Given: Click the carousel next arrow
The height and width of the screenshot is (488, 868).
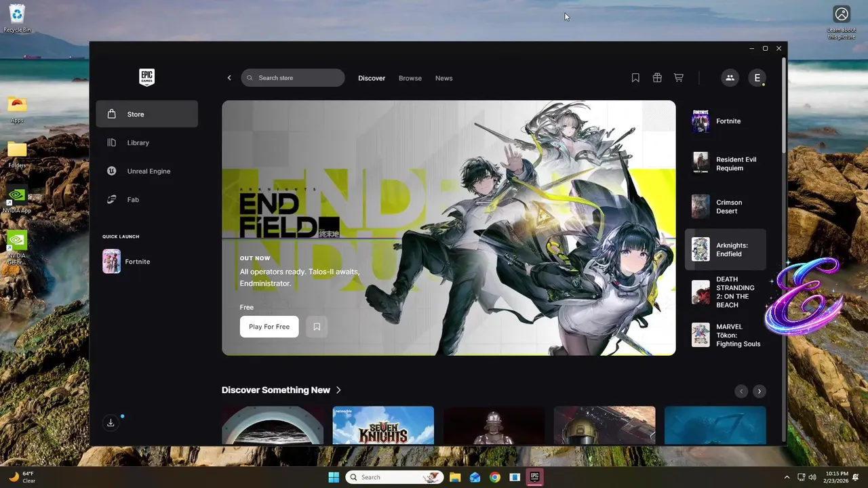Looking at the screenshot, I should (x=759, y=391).
